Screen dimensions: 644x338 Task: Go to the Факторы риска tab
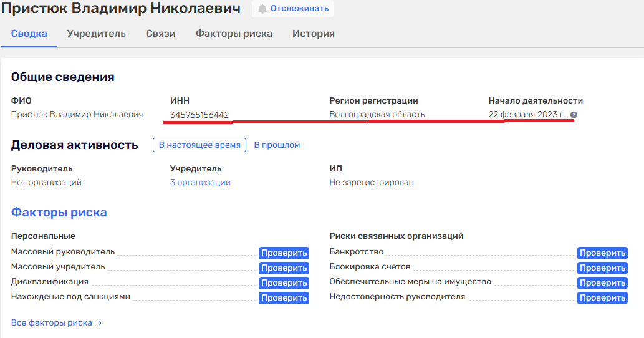point(234,34)
